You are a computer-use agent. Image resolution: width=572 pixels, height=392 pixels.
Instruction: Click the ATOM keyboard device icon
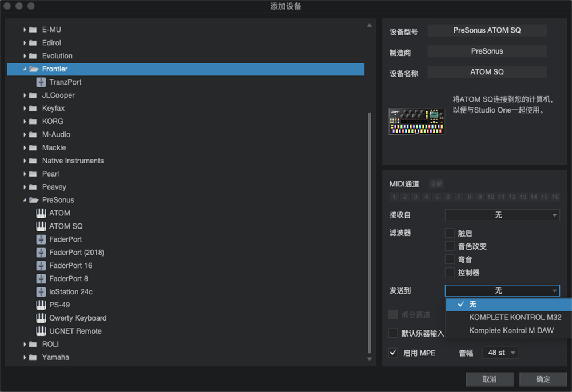click(x=41, y=213)
